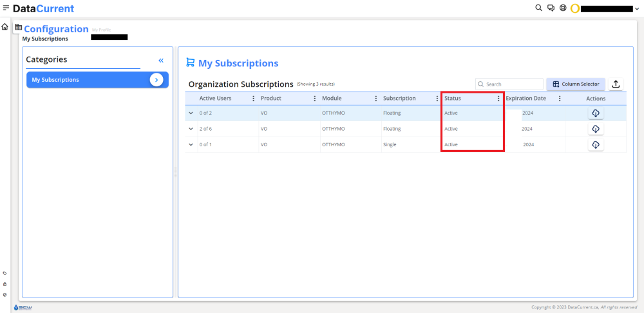This screenshot has height=313, width=644.
Task: Go to home via house icon
Action: 5,26
